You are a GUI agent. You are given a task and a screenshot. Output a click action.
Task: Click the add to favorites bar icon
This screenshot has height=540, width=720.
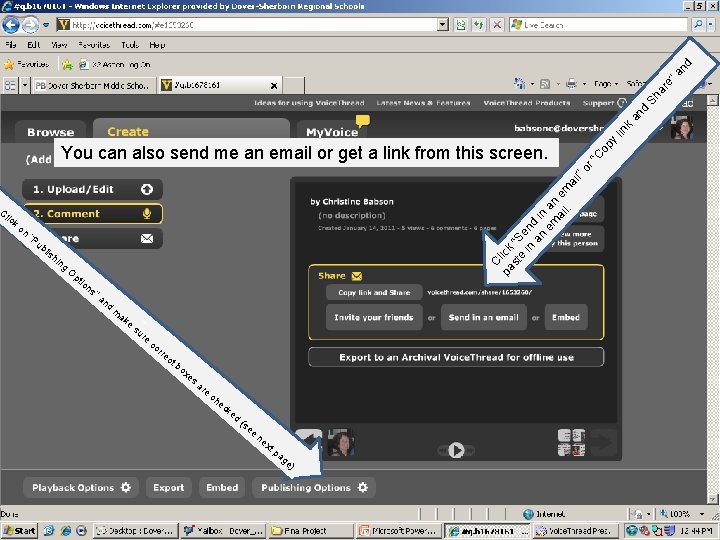[68, 65]
